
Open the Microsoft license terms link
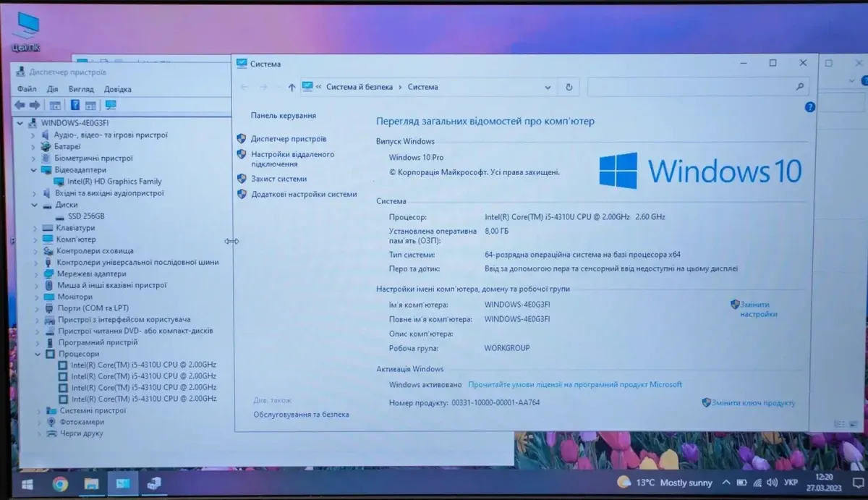click(574, 385)
